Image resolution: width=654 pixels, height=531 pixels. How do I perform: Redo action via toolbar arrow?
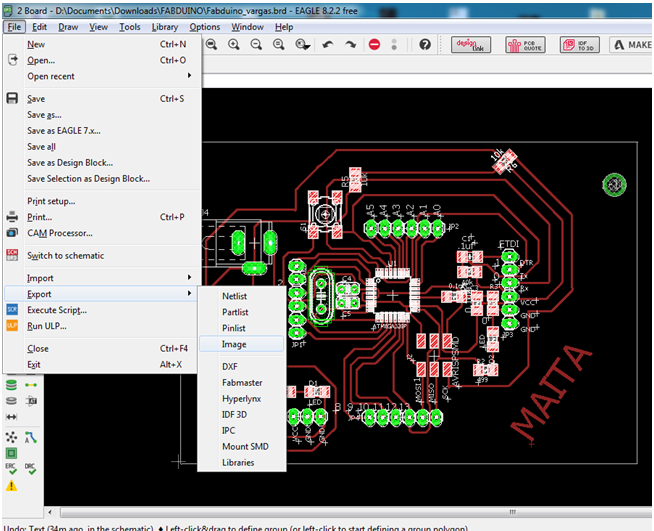(x=350, y=44)
